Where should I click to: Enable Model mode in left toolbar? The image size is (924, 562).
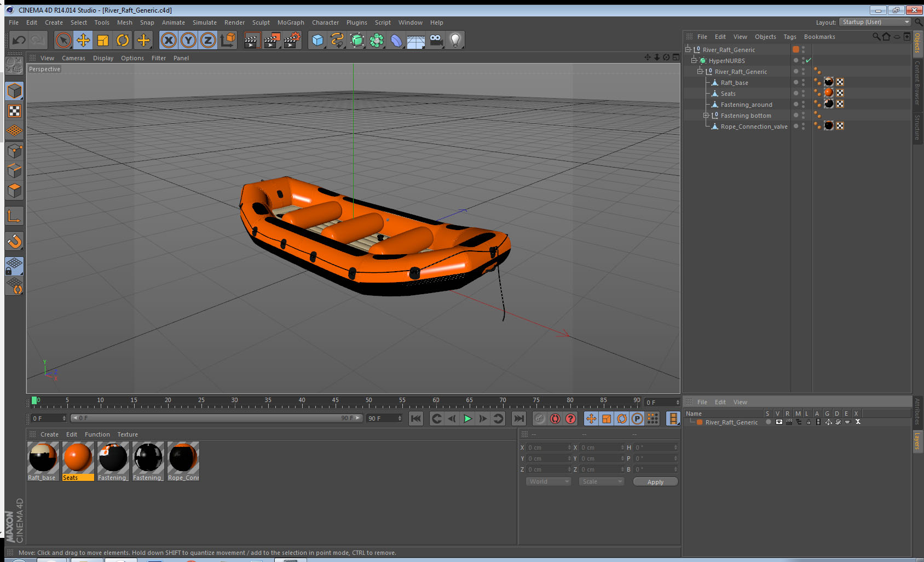14,91
